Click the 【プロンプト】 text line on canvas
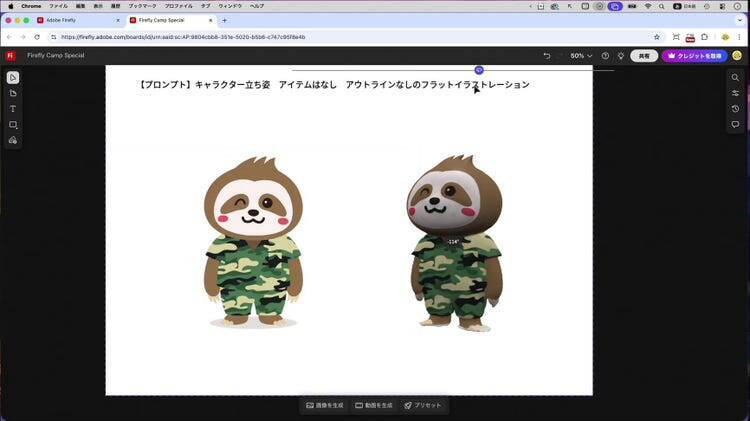 point(334,85)
